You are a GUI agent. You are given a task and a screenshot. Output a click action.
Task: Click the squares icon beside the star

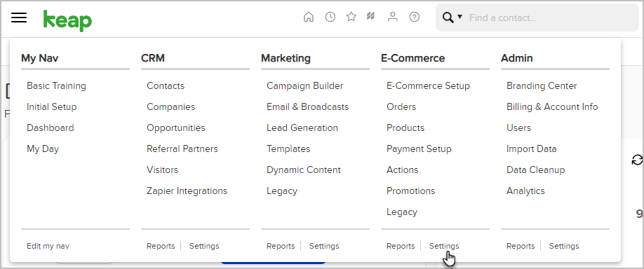(x=371, y=17)
